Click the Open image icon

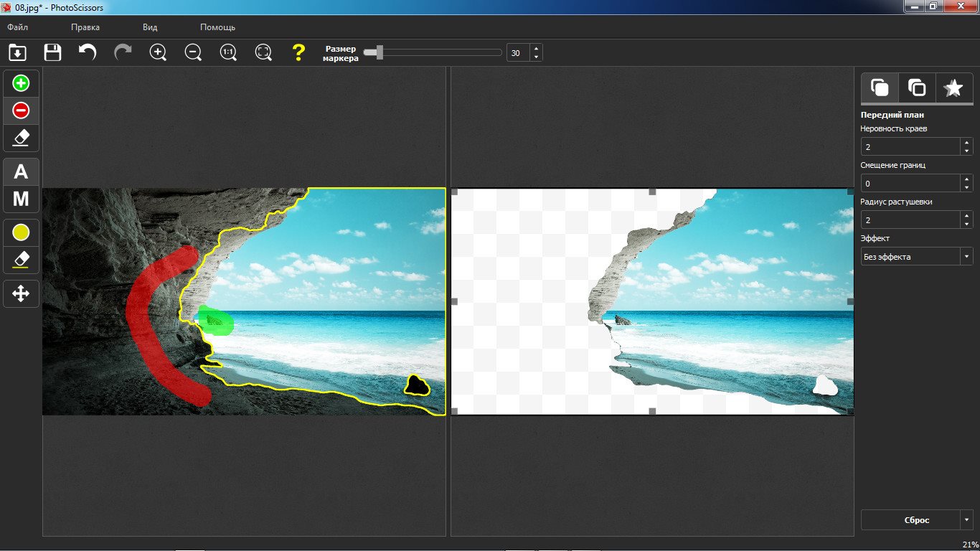tap(17, 52)
